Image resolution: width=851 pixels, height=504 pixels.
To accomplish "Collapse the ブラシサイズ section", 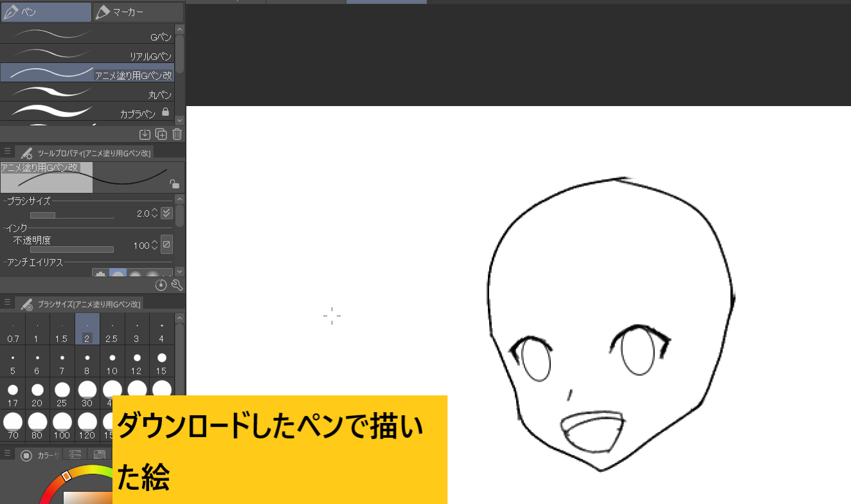I will click(x=5, y=201).
